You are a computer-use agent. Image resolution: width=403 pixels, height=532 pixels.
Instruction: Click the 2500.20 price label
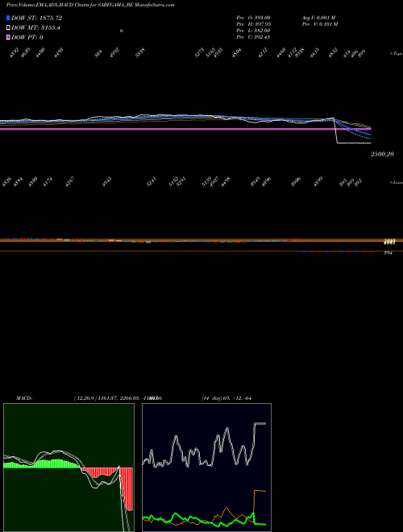point(382,154)
